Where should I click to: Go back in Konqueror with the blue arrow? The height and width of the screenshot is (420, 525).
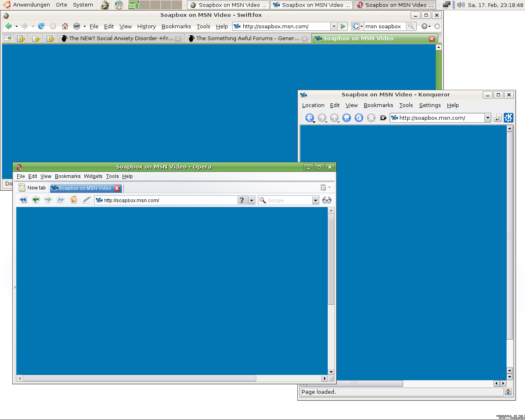[x=310, y=118]
